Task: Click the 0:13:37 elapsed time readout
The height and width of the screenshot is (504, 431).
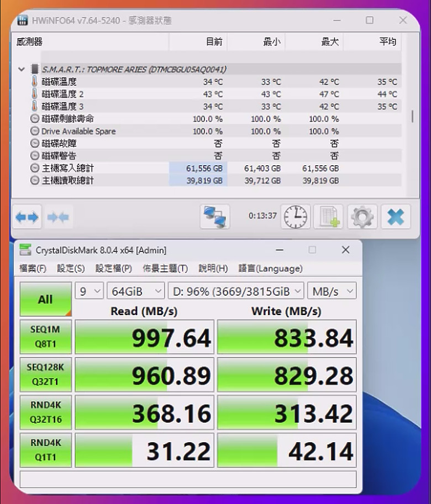Action: pos(262,216)
